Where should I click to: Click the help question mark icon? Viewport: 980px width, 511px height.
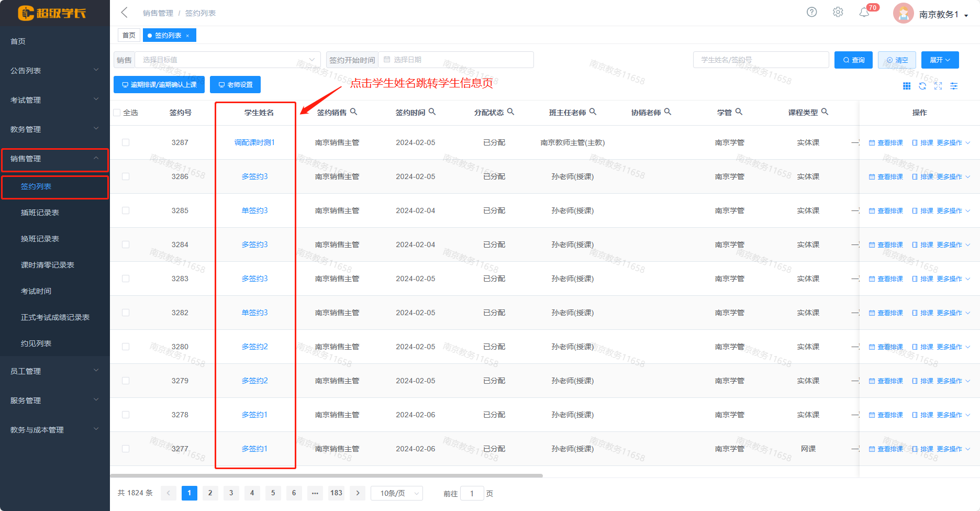[x=811, y=12]
